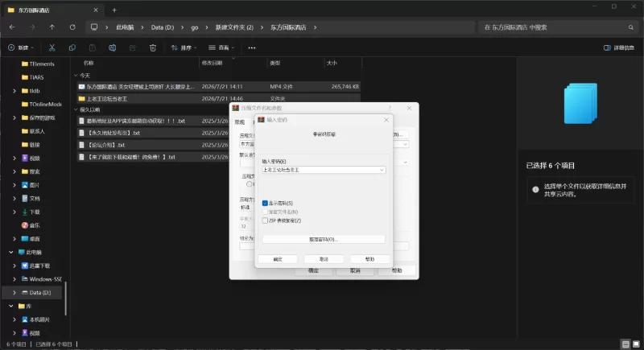Click the forward navigation arrow in Explorer
The image size is (644, 350).
coord(32,27)
